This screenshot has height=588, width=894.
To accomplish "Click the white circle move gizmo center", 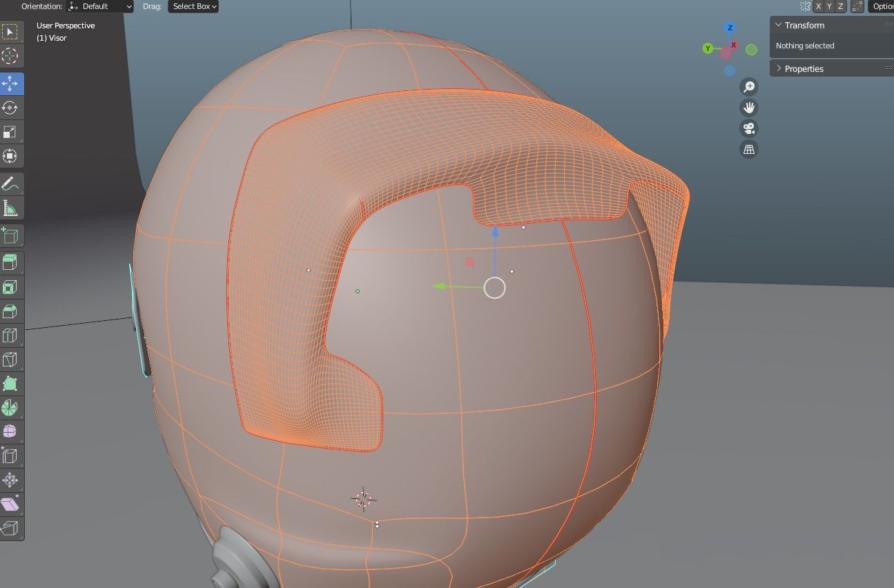I will [495, 288].
